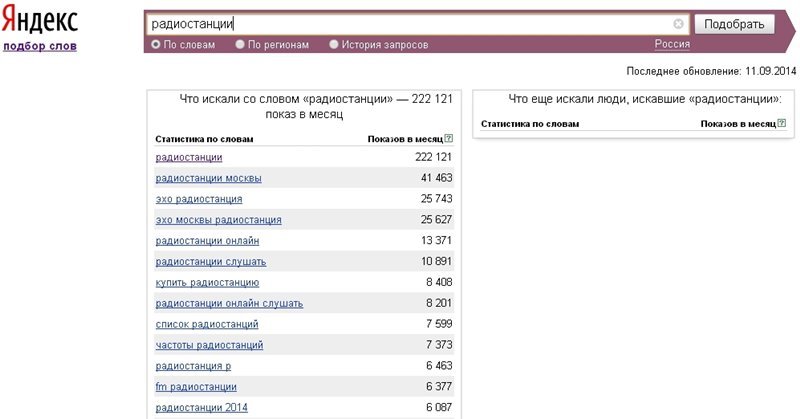This screenshot has height=419, width=800.
Task: Click the 8 408 impressions value
Action: [x=439, y=282]
